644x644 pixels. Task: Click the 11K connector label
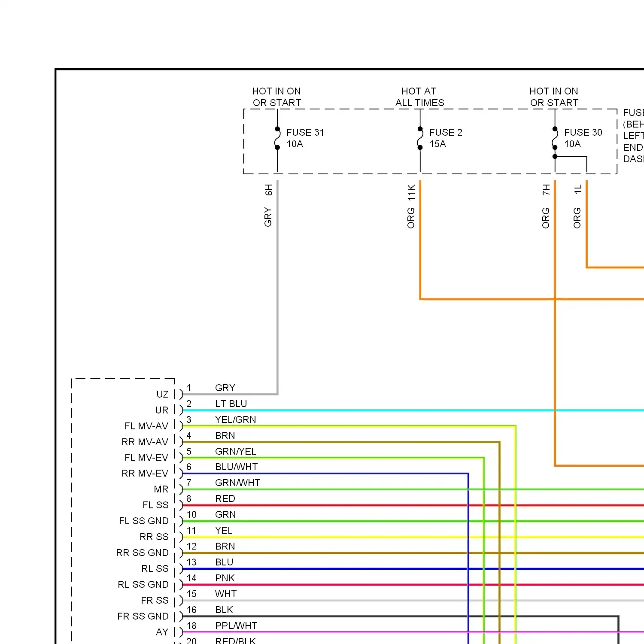click(x=411, y=193)
